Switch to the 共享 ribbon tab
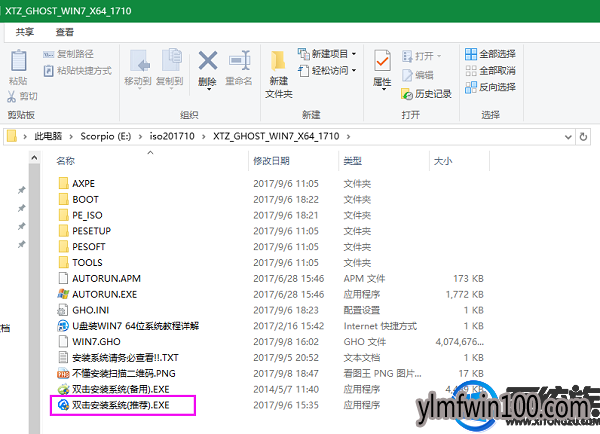Screen dimensions: 600x434 [x=25, y=32]
